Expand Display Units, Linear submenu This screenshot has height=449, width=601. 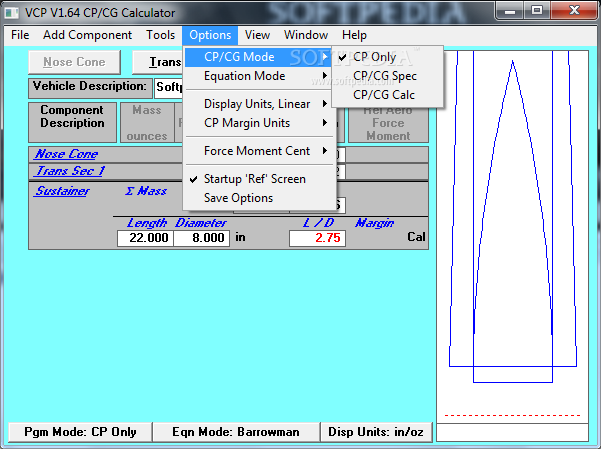[258, 104]
